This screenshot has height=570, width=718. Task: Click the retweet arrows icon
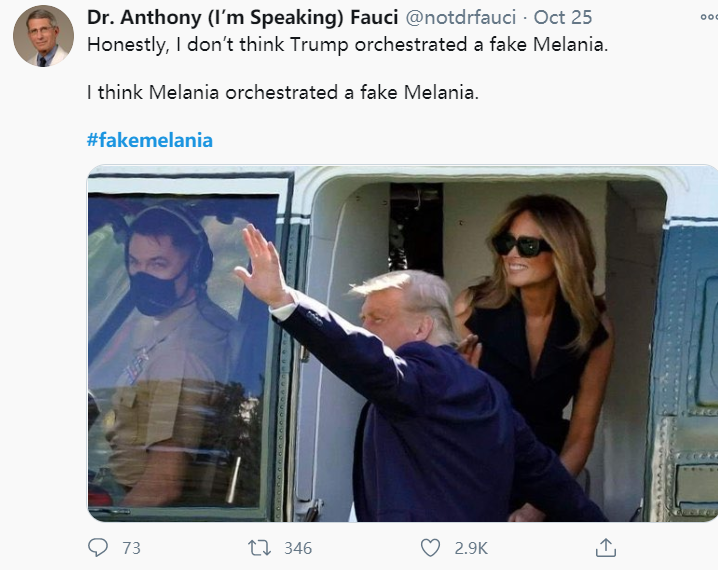click(259, 547)
